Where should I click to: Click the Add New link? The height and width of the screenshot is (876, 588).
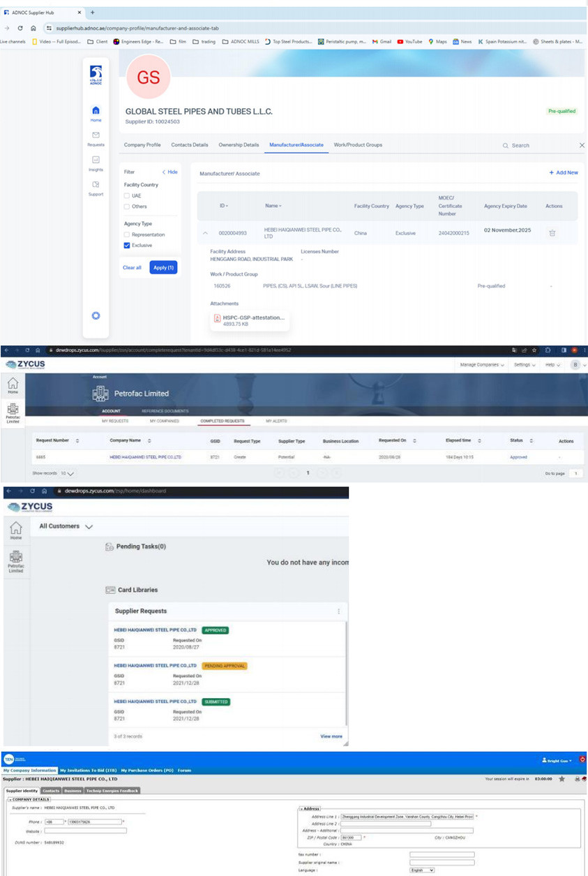[563, 172]
